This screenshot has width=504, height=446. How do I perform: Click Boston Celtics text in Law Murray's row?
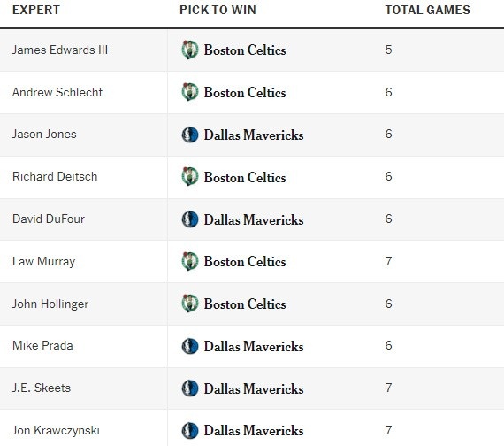click(245, 262)
